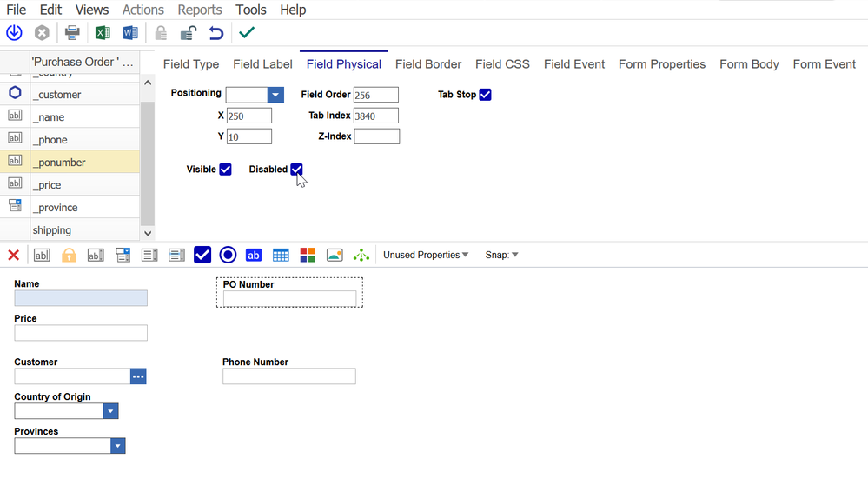Viewport: 868px width, 492px height.
Task: Open the Snap dropdown
Action: tap(501, 255)
